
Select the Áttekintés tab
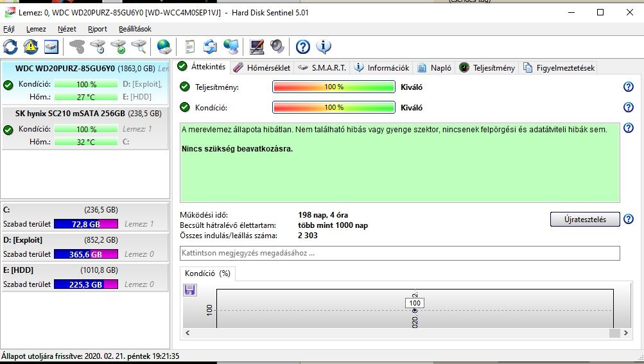[202, 67]
